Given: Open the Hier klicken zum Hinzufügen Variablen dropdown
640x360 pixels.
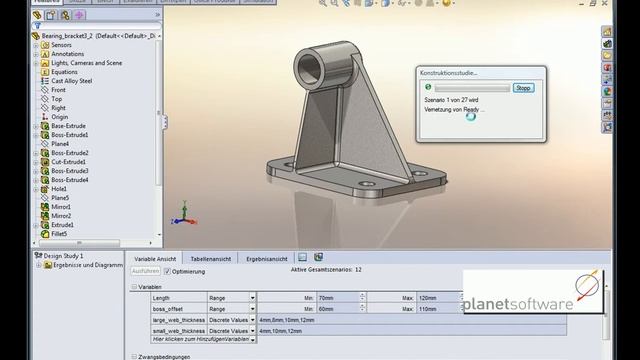Looking at the screenshot, I should 253,340.
